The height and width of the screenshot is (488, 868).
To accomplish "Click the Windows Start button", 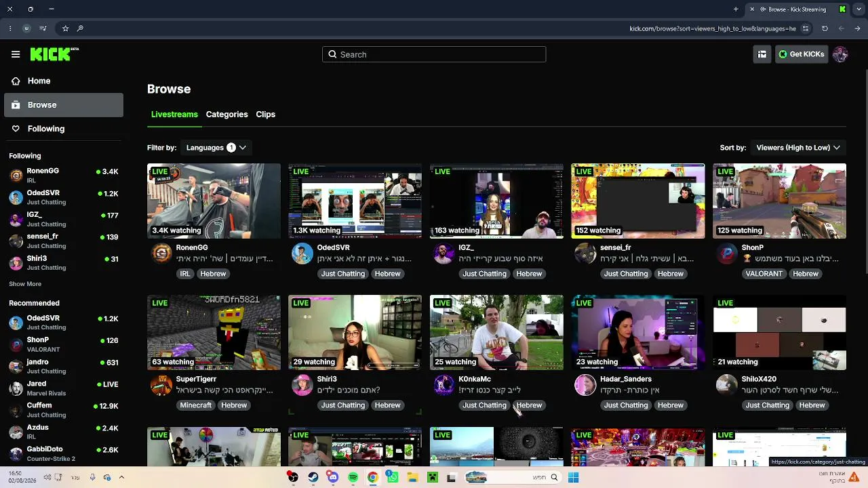I will point(573,477).
